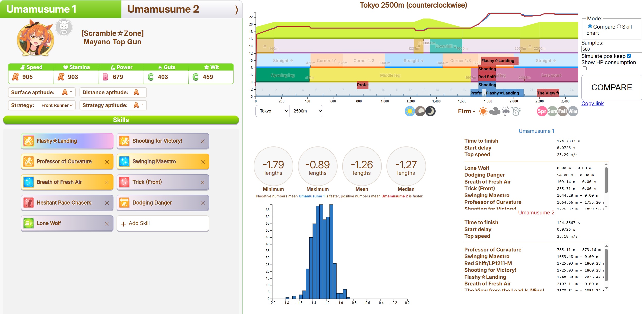Select the cloudy weather icon

coord(495,111)
